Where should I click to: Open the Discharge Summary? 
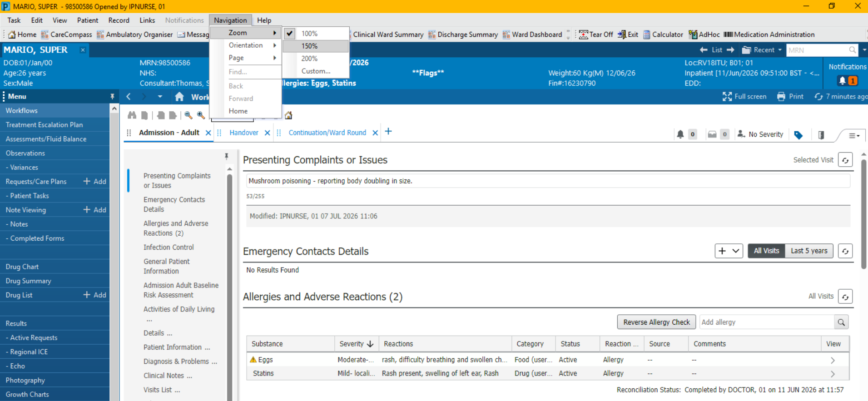(463, 35)
